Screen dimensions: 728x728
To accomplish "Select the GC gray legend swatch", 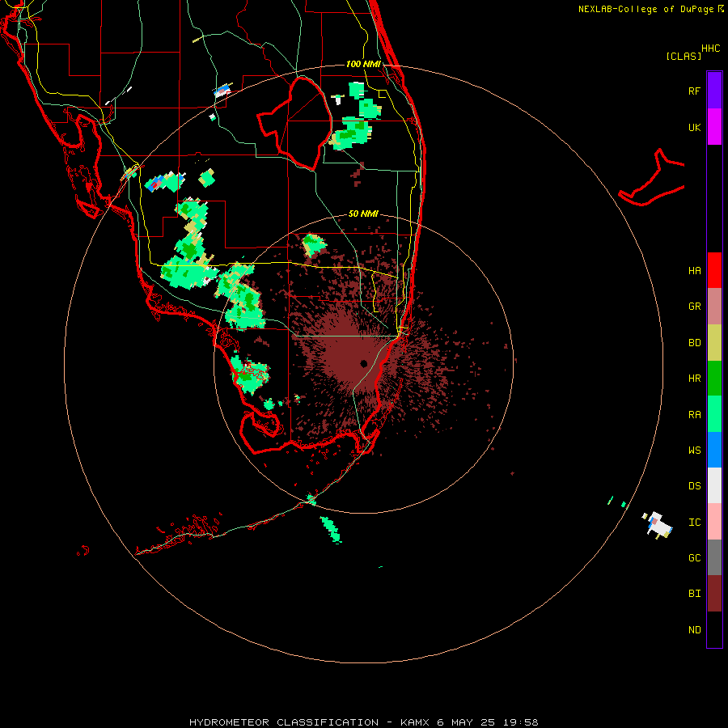I will coord(714,557).
